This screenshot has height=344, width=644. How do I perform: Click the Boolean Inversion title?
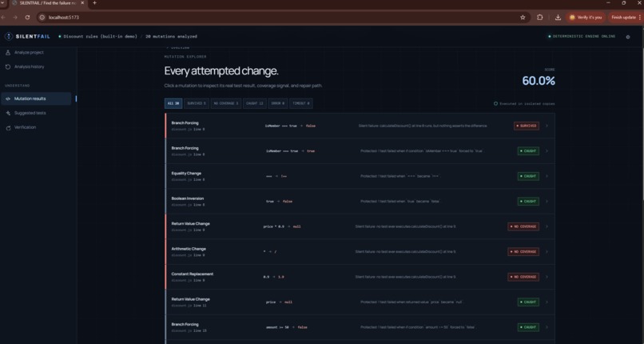(x=188, y=198)
